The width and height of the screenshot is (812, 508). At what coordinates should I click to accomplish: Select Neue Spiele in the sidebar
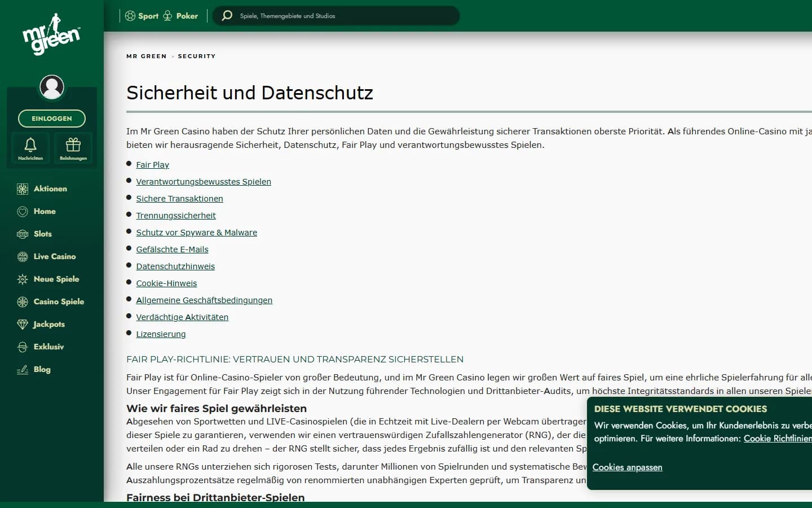(56, 279)
